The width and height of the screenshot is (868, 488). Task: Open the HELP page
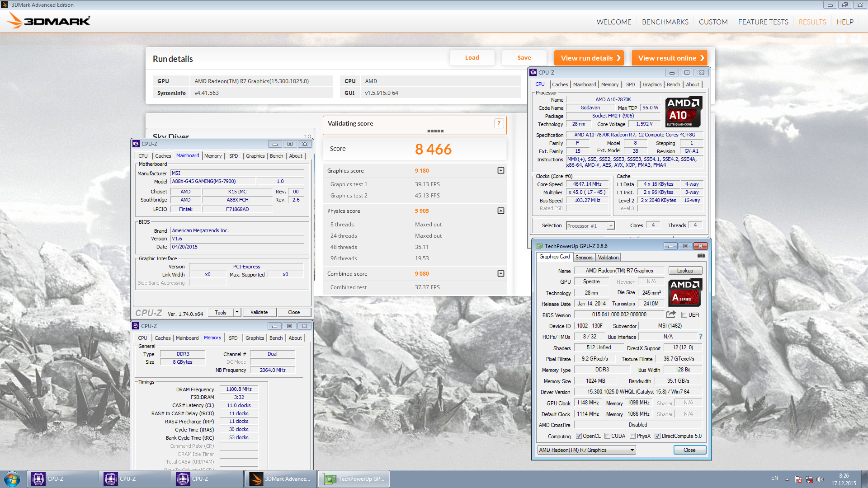click(845, 22)
